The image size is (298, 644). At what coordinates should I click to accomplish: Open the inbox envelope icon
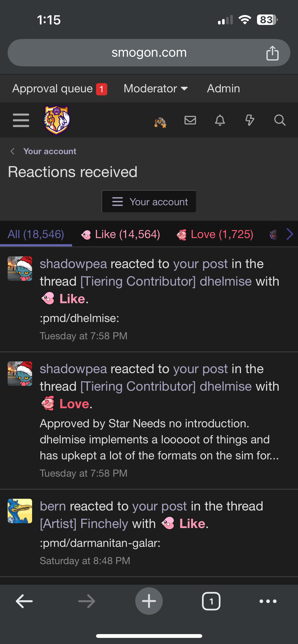coord(190,120)
